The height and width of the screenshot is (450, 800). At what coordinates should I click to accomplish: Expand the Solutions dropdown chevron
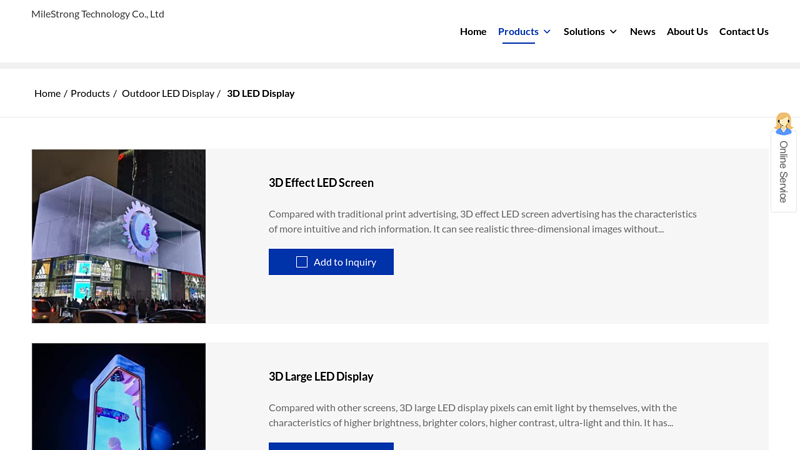tap(613, 32)
